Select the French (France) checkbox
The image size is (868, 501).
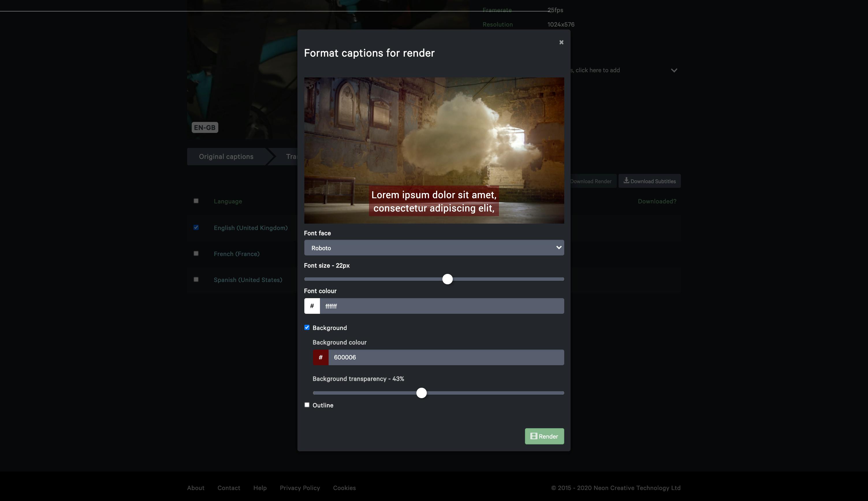196,254
